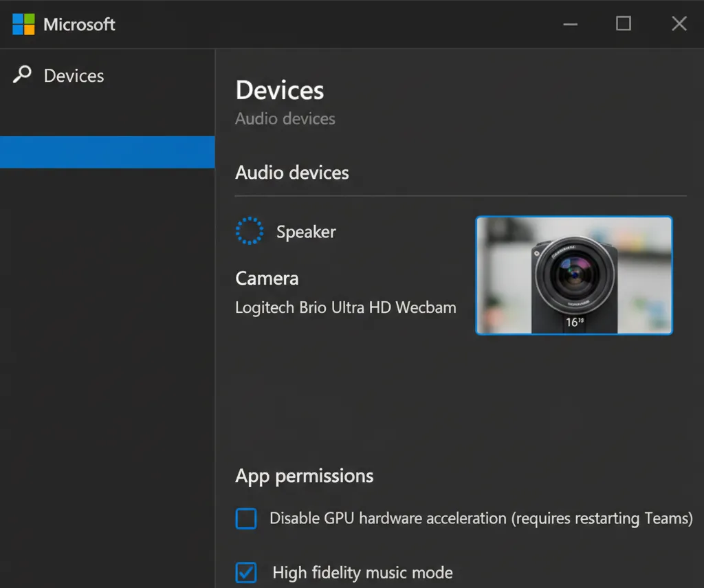Click the gray Audio devices subtitle under Devices
The image size is (704, 588).
click(x=285, y=119)
